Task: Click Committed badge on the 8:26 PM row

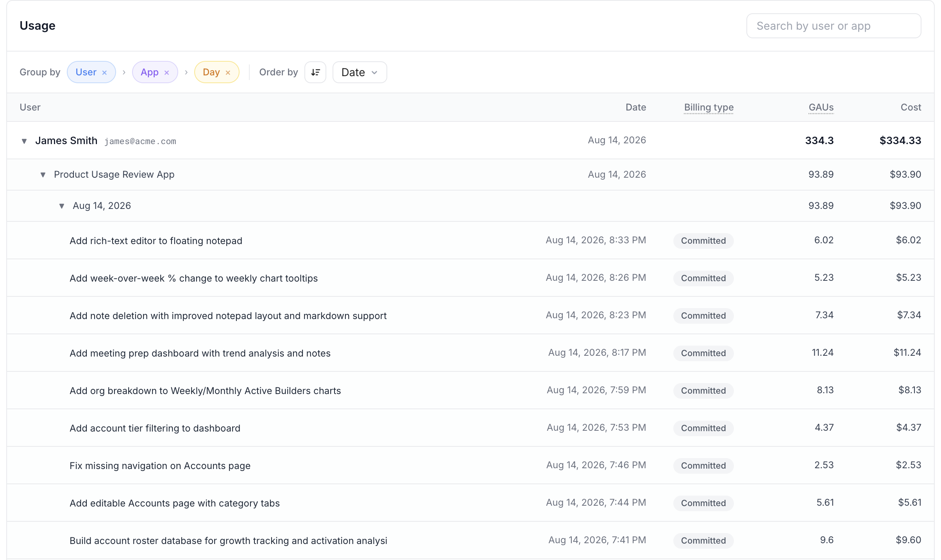Action: 703,278
